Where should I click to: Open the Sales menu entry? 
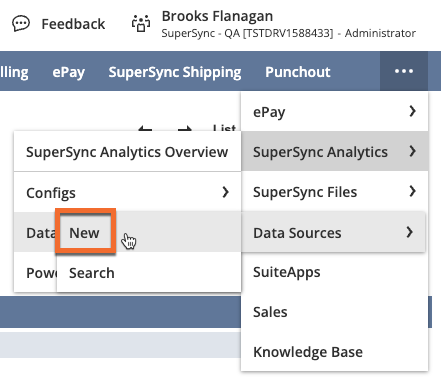coord(334,312)
